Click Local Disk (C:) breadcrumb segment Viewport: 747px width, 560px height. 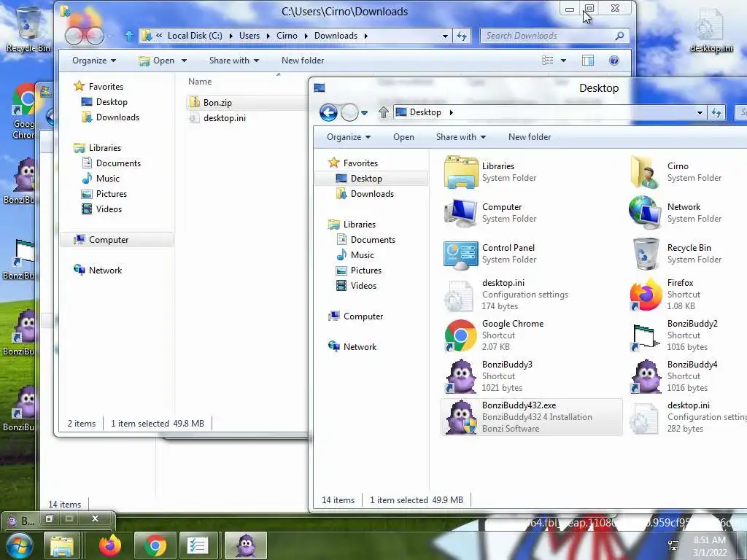point(195,36)
